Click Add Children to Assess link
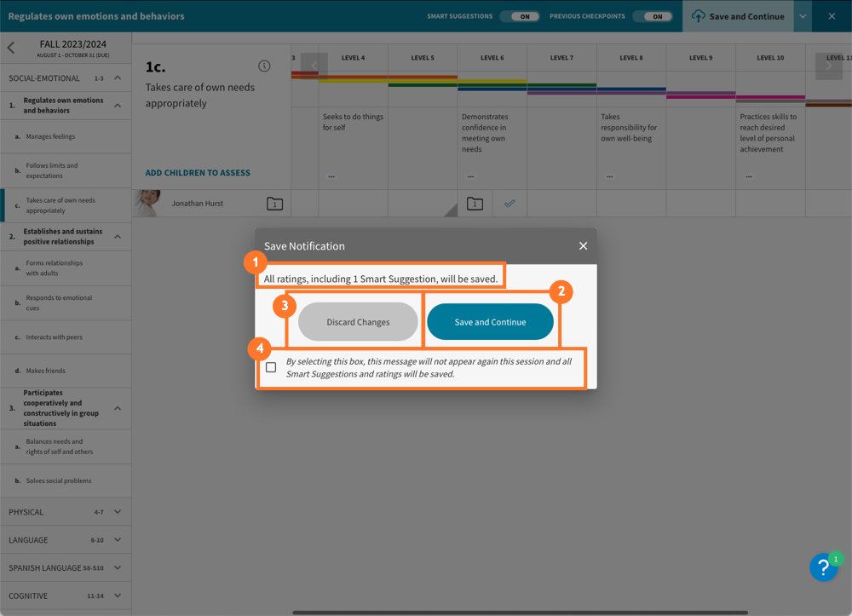Screen dimensions: 852x616 198,173
